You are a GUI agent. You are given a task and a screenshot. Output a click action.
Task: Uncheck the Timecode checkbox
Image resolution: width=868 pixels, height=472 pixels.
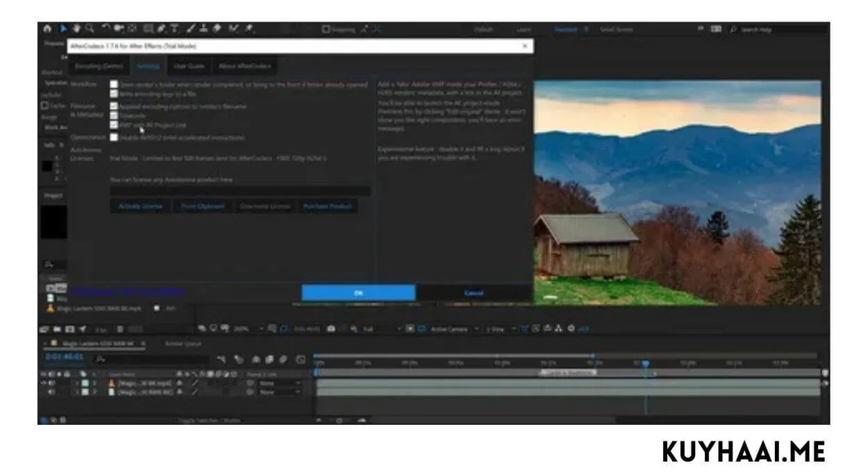(114, 116)
